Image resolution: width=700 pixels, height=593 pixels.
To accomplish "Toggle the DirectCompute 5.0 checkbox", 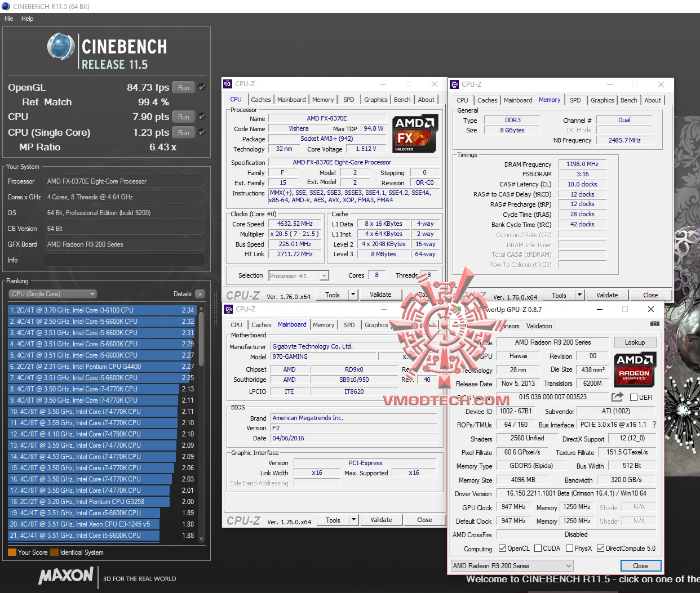I will (x=600, y=549).
